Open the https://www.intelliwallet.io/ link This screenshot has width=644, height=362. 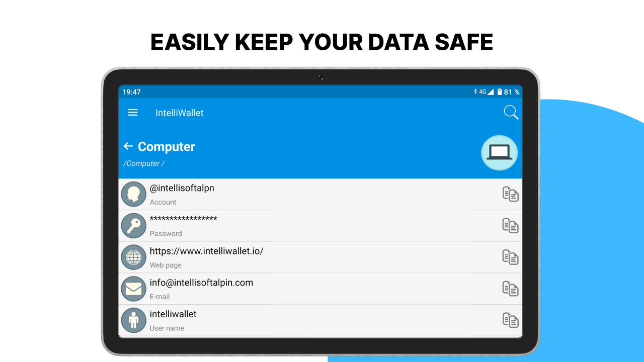click(206, 251)
